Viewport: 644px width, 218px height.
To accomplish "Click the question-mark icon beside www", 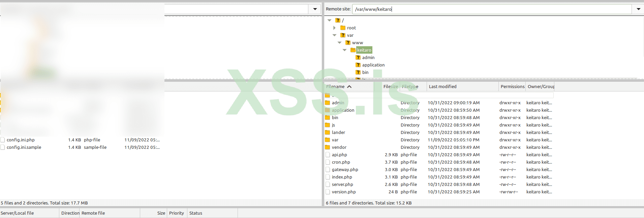I will click(348, 43).
